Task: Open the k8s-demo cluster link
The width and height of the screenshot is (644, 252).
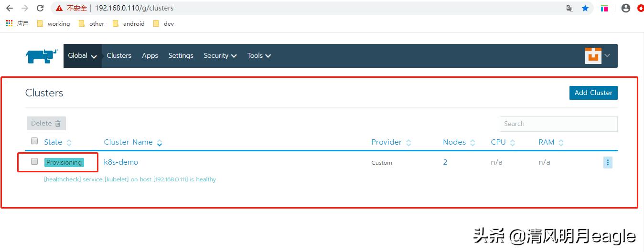Action: click(x=121, y=162)
